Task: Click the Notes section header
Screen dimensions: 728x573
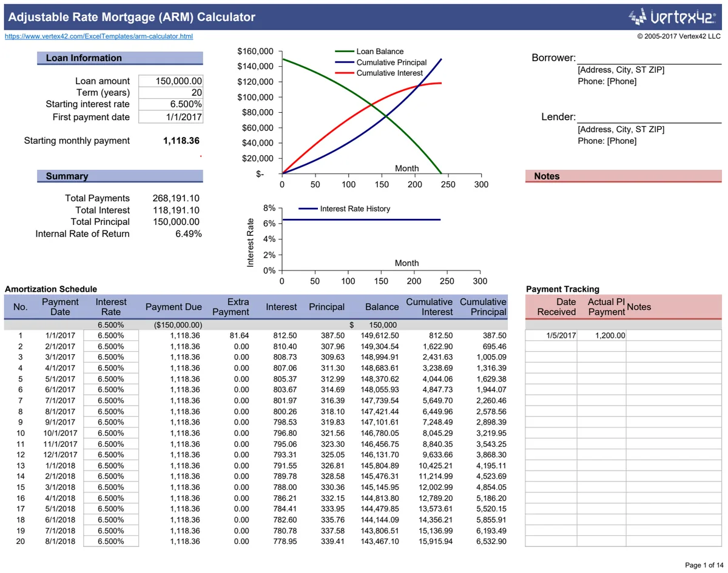Action: tap(623, 176)
